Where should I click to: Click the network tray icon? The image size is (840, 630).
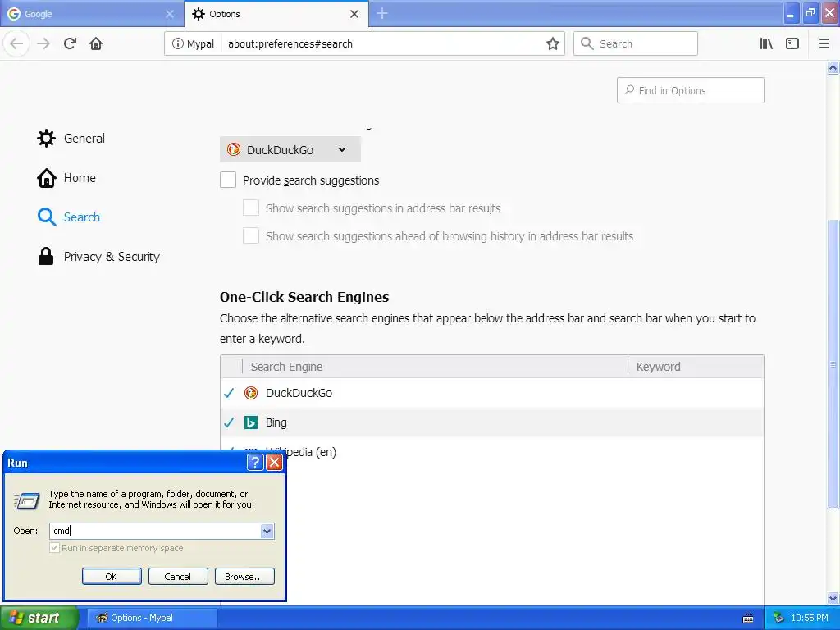(778, 619)
